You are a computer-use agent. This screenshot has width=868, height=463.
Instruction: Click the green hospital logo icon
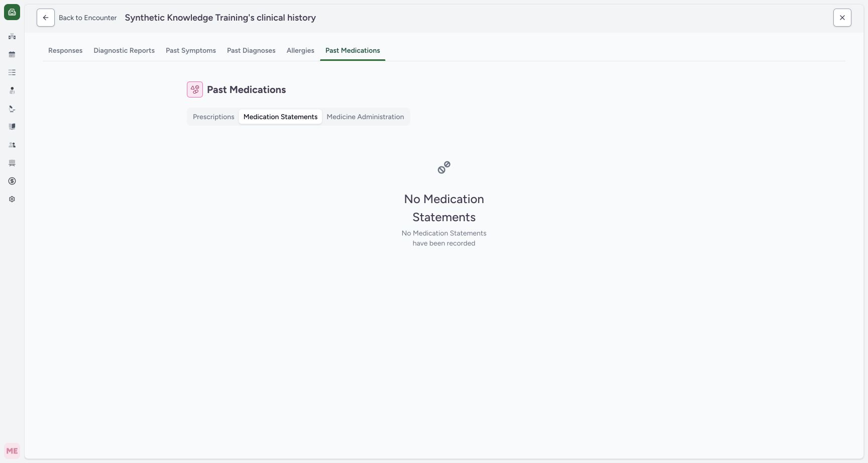point(12,12)
